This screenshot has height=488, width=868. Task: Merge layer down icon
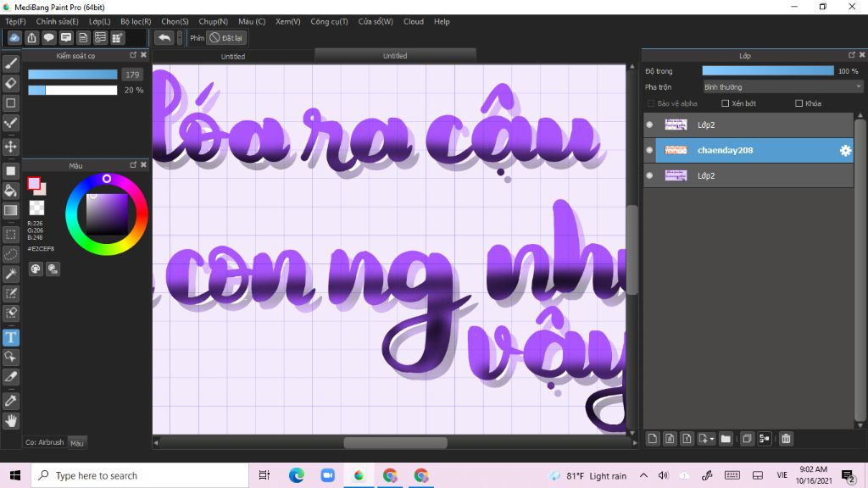(x=765, y=439)
